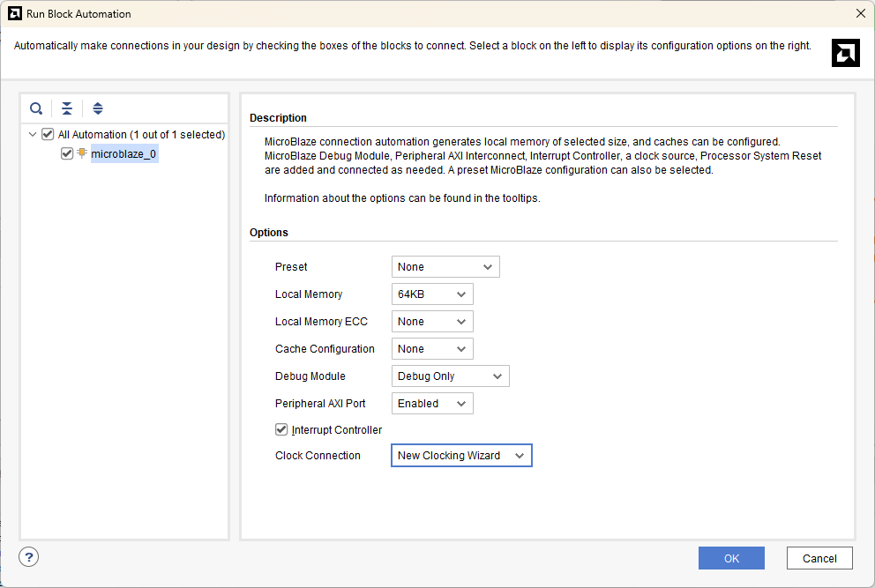Disable the Interrupt Controller checkbox
Image resolution: width=875 pixels, height=588 pixels.
pos(282,429)
